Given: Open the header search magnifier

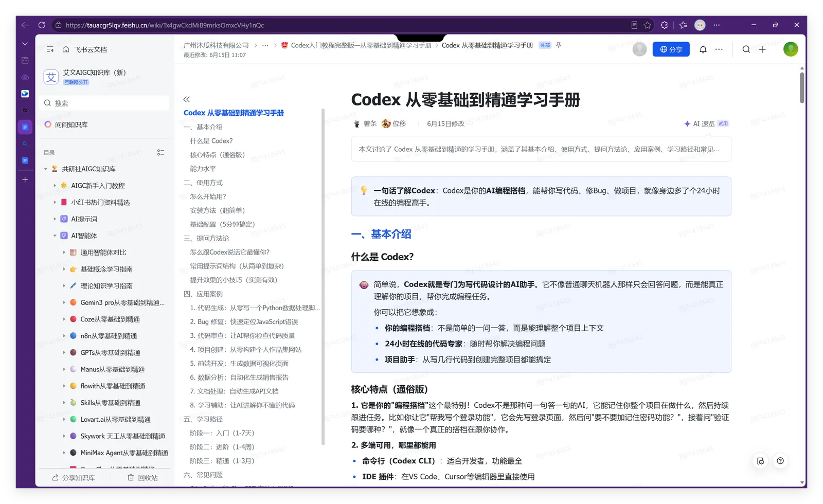Looking at the screenshot, I should click(746, 49).
